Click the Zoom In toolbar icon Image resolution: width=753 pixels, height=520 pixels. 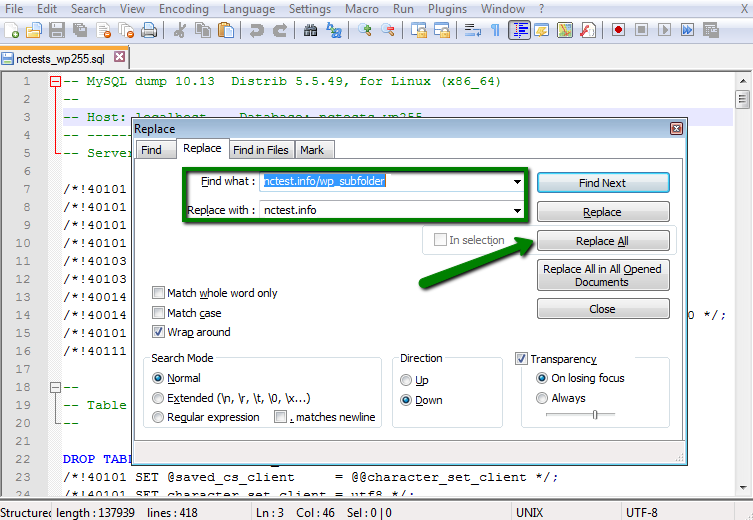(365, 30)
